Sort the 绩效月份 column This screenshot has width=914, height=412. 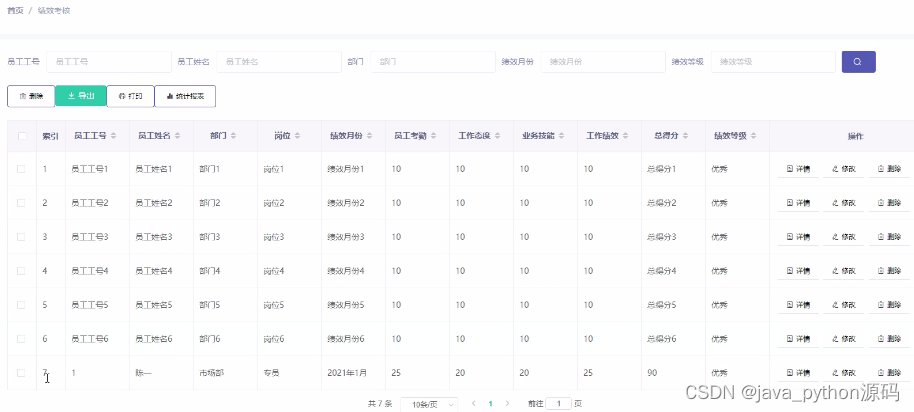pos(370,136)
